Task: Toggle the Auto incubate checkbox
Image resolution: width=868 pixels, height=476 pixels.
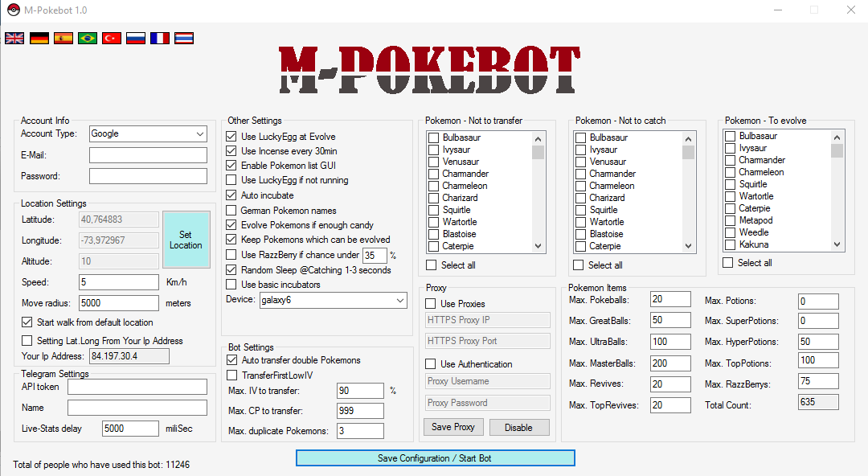Action: [x=231, y=195]
